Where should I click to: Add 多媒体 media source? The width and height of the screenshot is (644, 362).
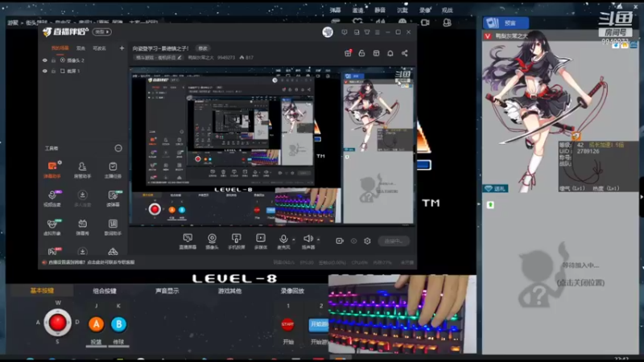[x=261, y=241]
